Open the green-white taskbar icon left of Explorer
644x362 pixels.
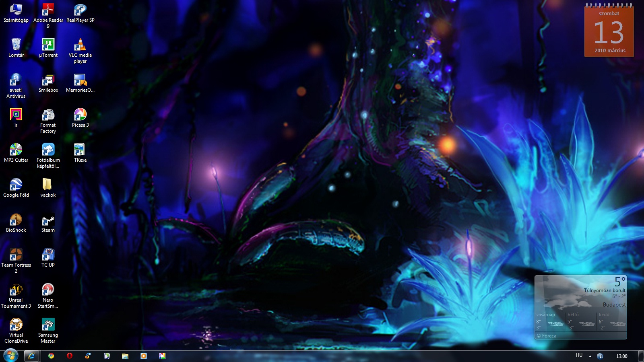(x=107, y=356)
